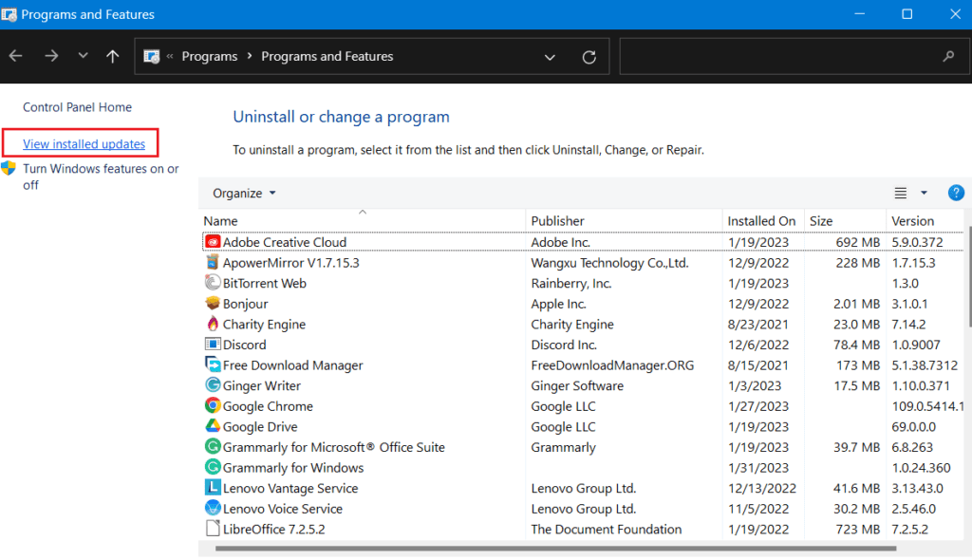
Task: Expand the view options dropdown arrow
Action: [924, 193]
